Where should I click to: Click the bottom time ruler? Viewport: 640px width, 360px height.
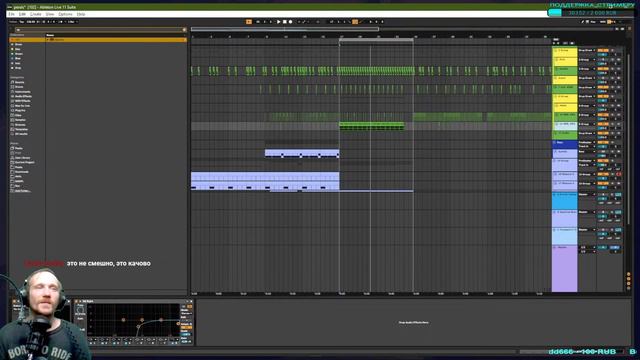click(371, 293)
